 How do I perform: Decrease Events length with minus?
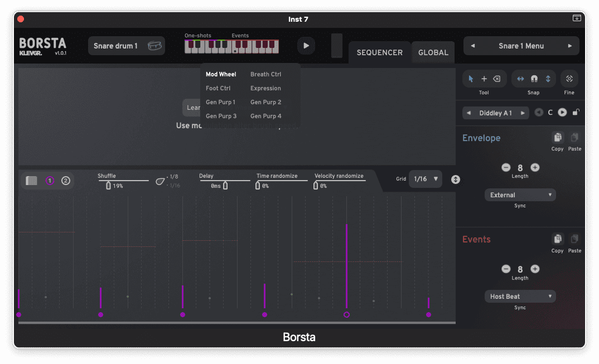506,269
